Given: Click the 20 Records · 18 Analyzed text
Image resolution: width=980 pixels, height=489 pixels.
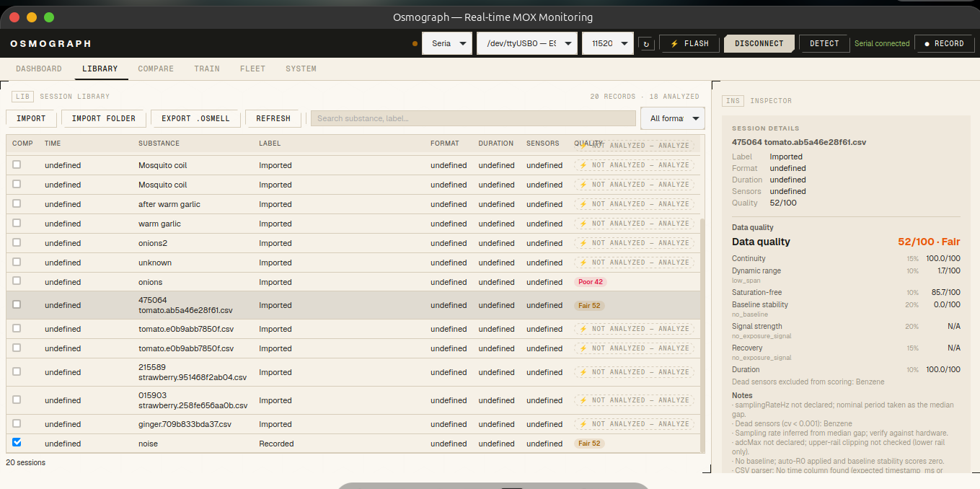Looking at the screenshot, I should [645, 96].
